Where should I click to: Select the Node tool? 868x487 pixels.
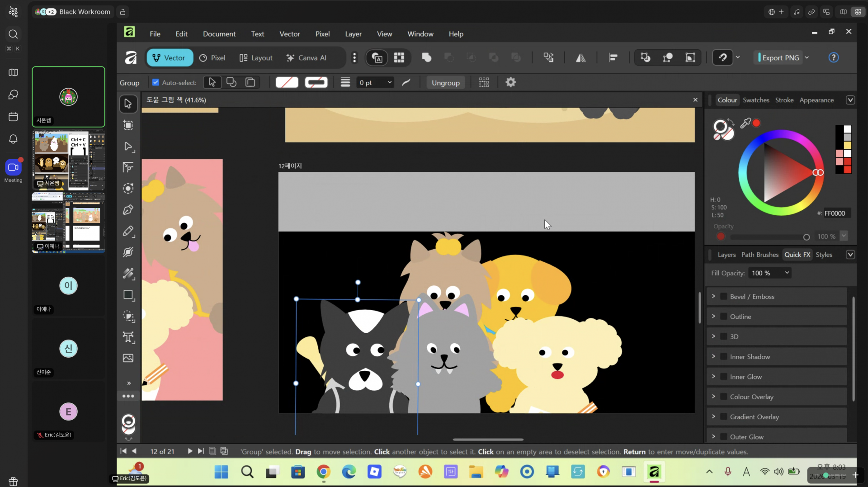tap(128, 147)
